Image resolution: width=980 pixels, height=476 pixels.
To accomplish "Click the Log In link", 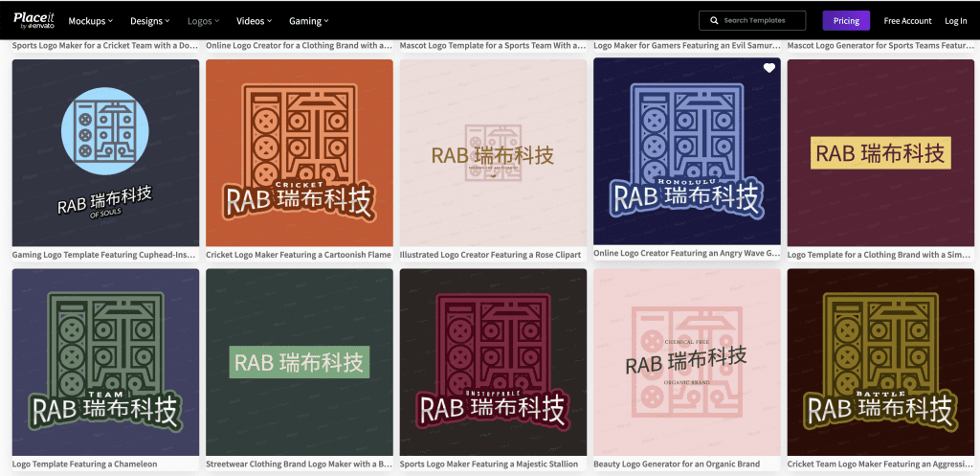I will 955,20.
